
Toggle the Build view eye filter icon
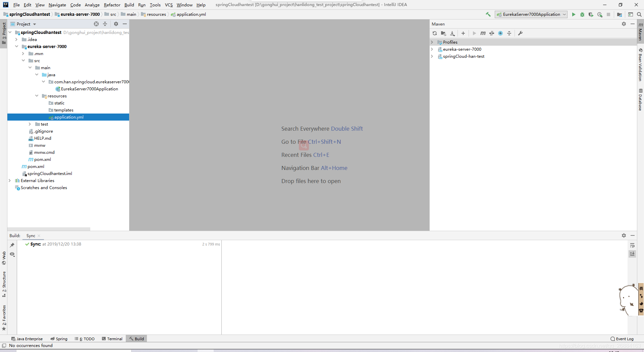click(12, 254)
